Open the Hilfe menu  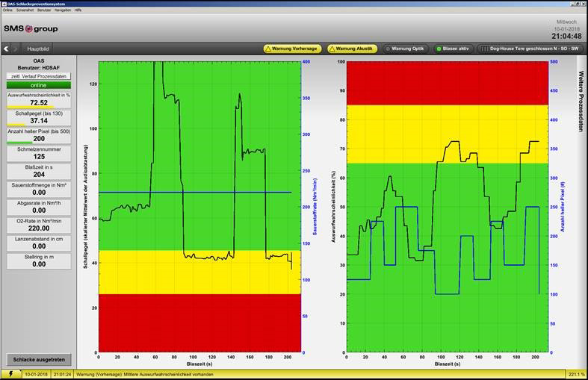point(78,10)
